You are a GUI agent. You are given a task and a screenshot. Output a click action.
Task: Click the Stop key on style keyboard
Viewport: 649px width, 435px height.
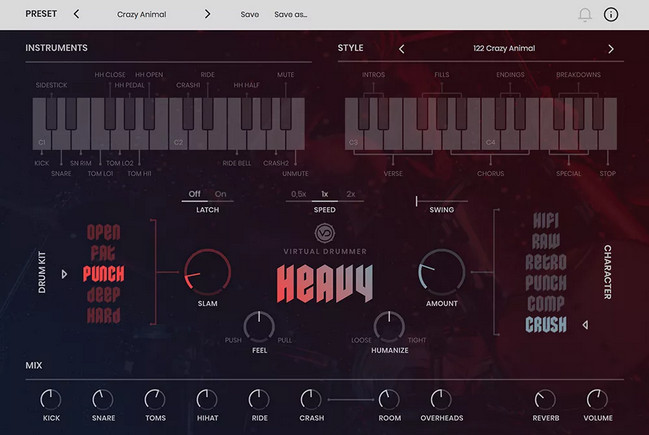click(608, 141)
